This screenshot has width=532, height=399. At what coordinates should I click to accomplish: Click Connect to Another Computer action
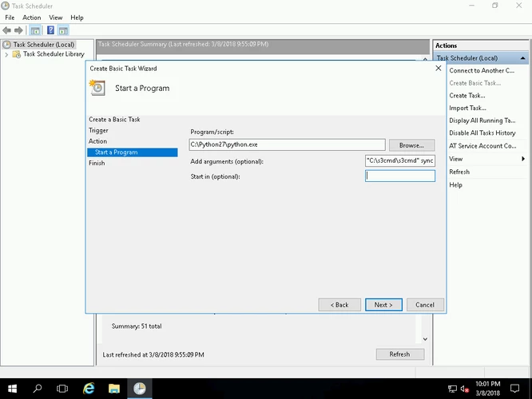pos(482,70)
